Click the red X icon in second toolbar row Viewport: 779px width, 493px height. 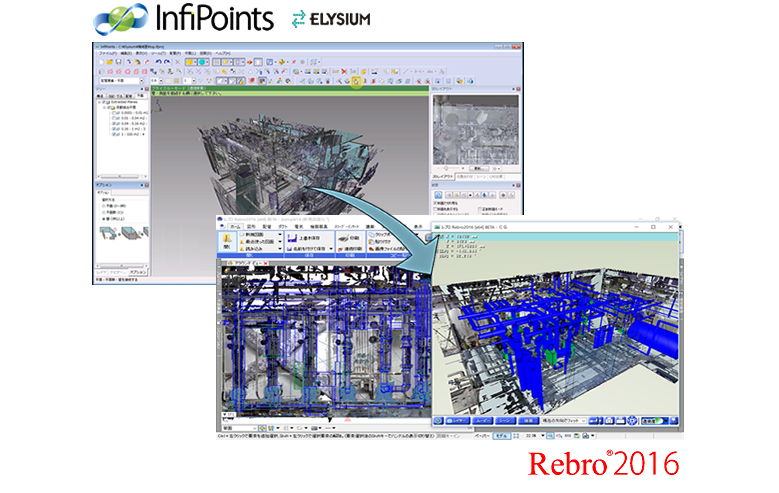344,72
